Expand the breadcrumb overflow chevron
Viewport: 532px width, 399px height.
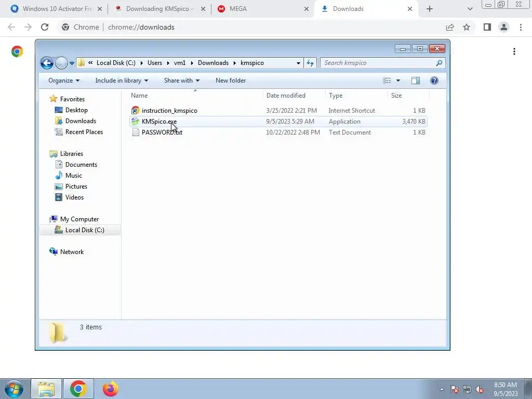coord(90,63)
